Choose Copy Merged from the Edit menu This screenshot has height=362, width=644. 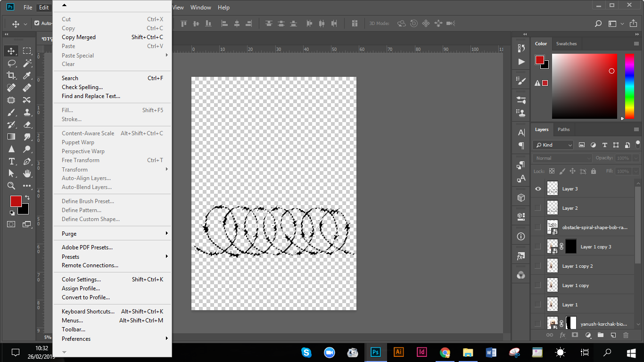78,37
